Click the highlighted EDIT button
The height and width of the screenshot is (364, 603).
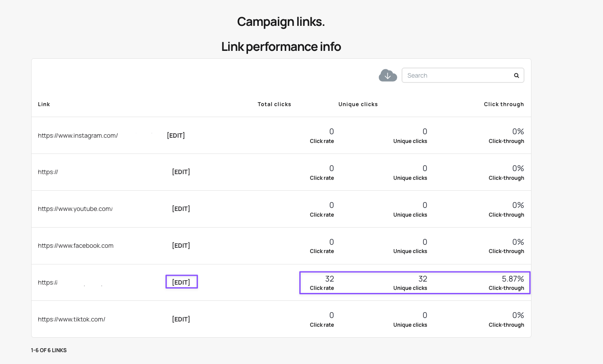pyautogui.click(x=181, y=282)
